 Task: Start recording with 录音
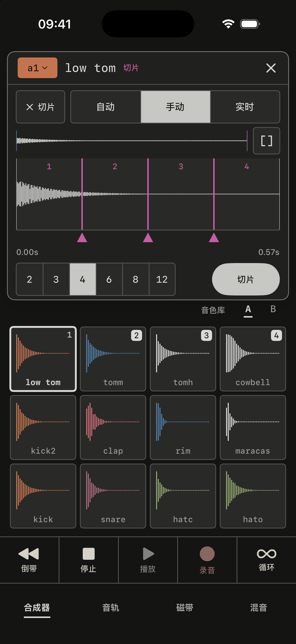(207, 560)
